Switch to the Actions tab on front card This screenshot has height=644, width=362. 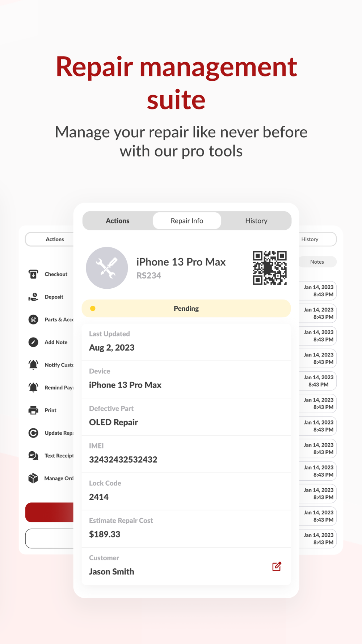117,221
